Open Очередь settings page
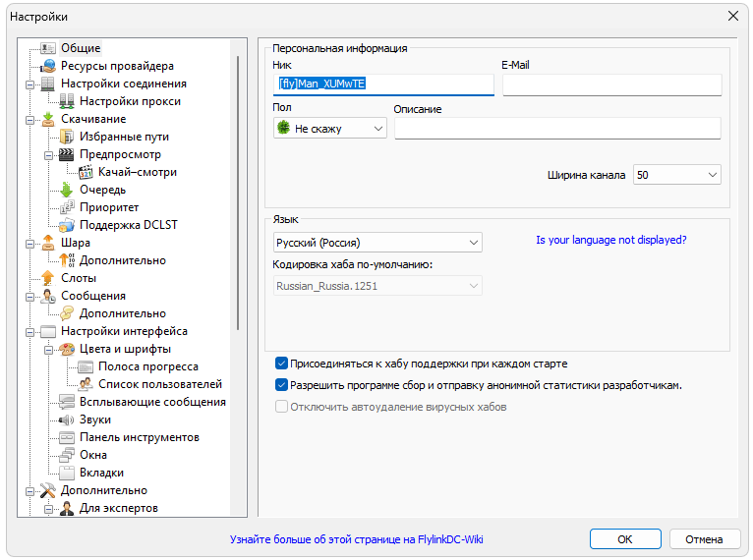 [103, 190]
